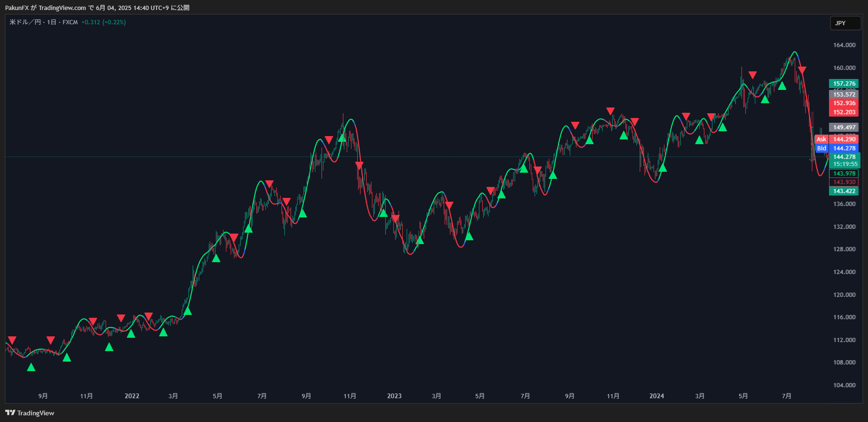Select current price label with 15:19:55 countdown

coord(845,160)
